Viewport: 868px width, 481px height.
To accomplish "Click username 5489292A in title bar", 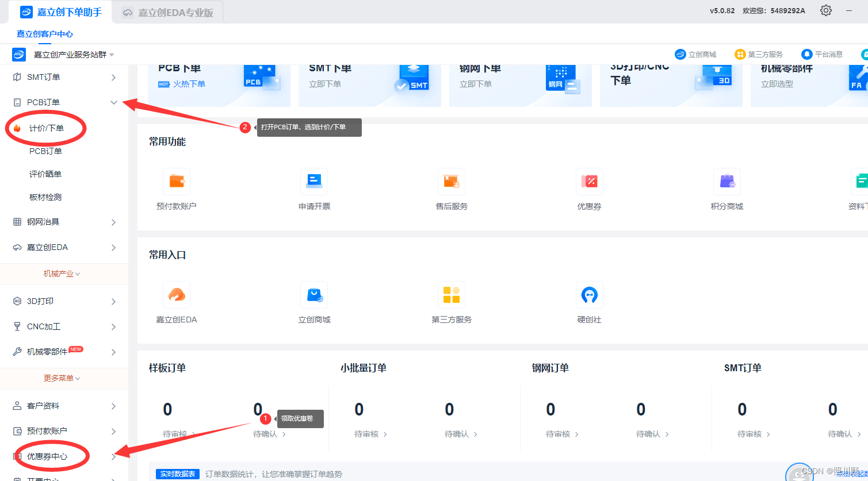I will (787, 10).
